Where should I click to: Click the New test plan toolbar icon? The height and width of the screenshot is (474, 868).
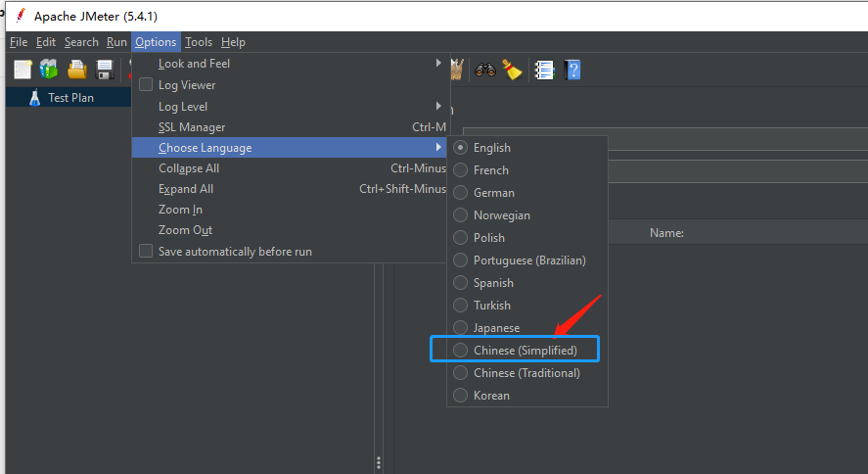tap(23, 70)
